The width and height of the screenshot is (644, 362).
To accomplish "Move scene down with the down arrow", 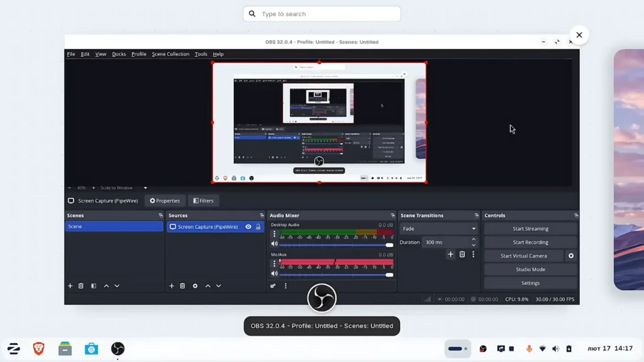I will [x=117, y=286].
